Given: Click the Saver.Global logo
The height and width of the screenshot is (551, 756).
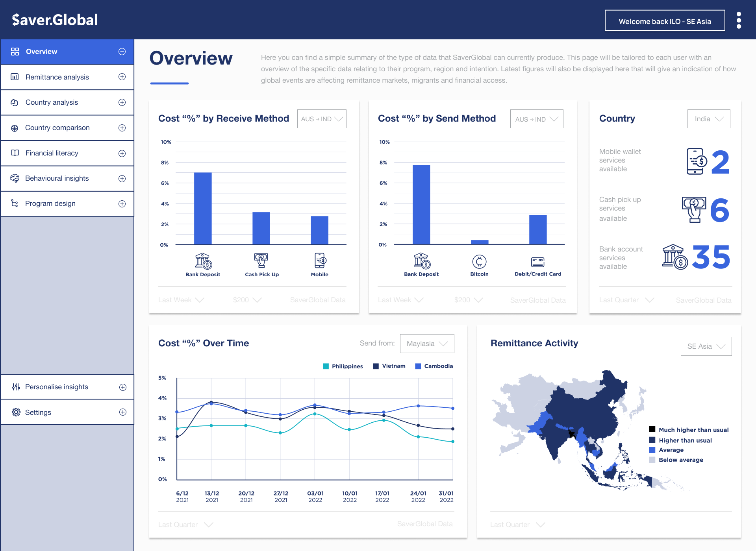Looking at the screenshot, I should [55, 20].
